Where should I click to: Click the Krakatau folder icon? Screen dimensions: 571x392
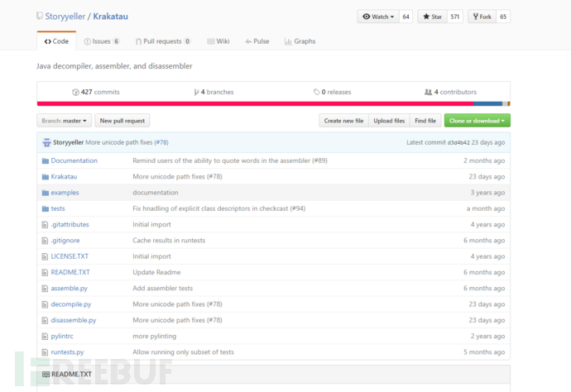click(x=46, y=177)
